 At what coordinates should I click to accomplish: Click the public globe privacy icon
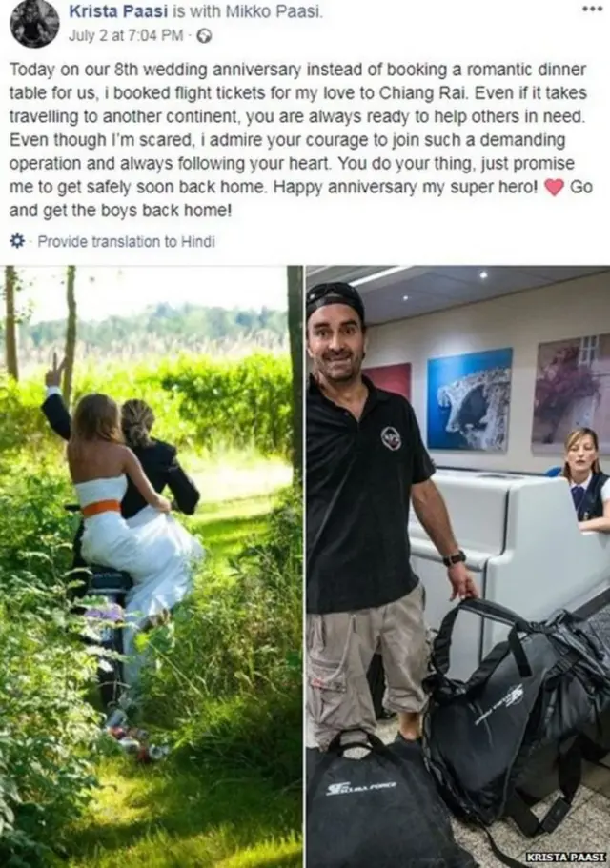click(204, 36)
